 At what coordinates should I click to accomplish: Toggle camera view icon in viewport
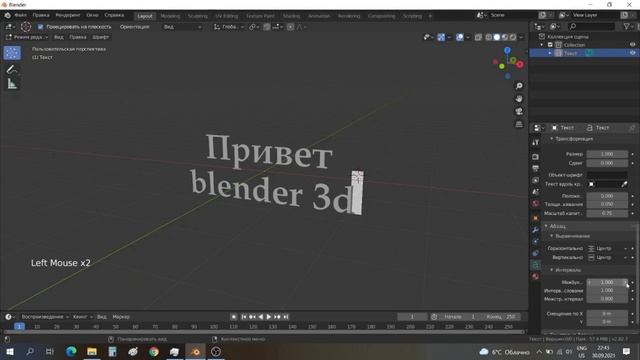(519, 111)
